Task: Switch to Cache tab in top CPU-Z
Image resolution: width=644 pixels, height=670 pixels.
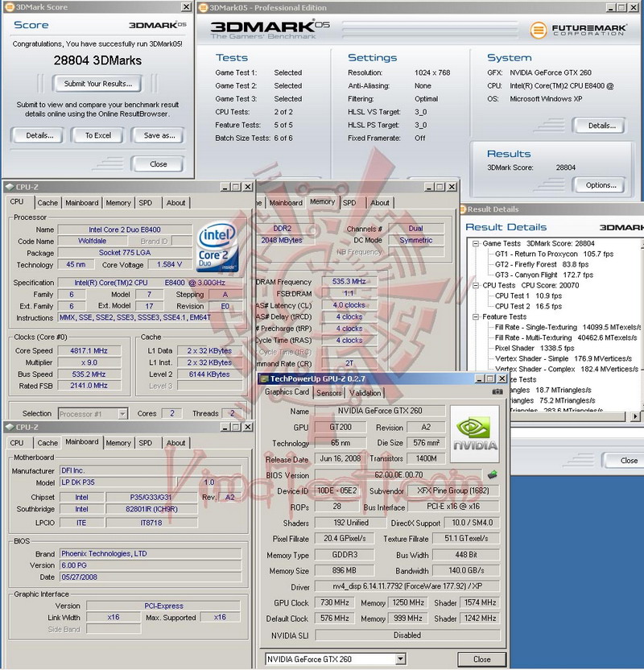Action: click(x=47, y=203)
